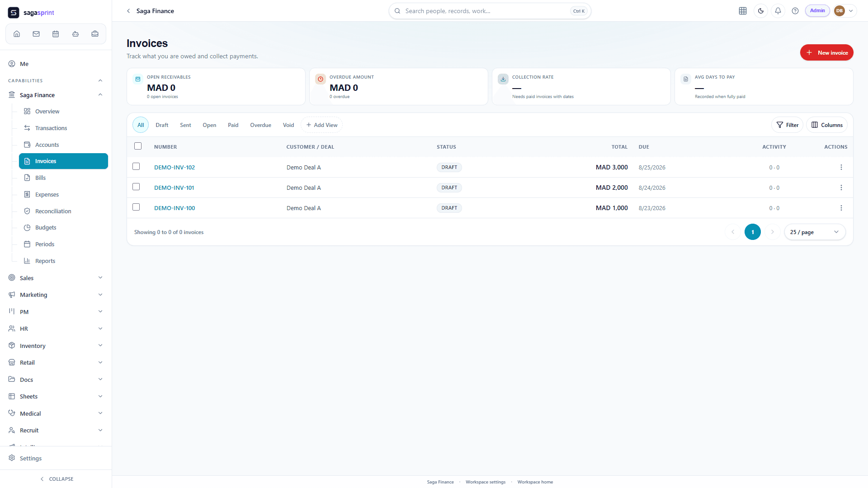Viewport: 868px width, 488px height.
Task: Open Budgets in sidebar
Action: [63, 228]
